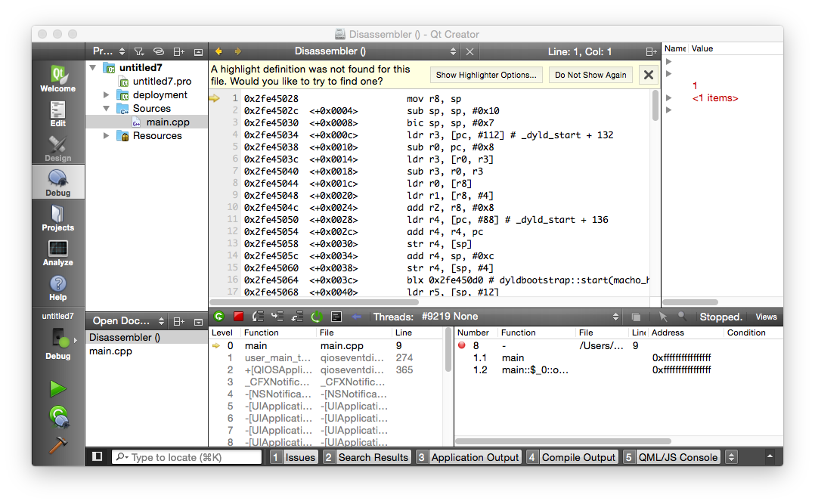Click Show Highlighter Options button
Screen dimensions: 815x504
[x=486, y=75]
